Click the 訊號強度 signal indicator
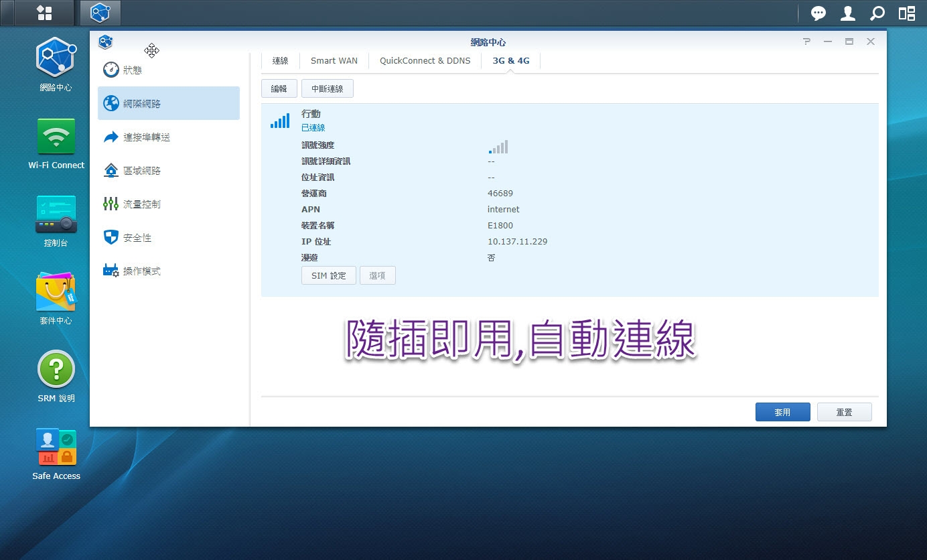 [498, 147]
